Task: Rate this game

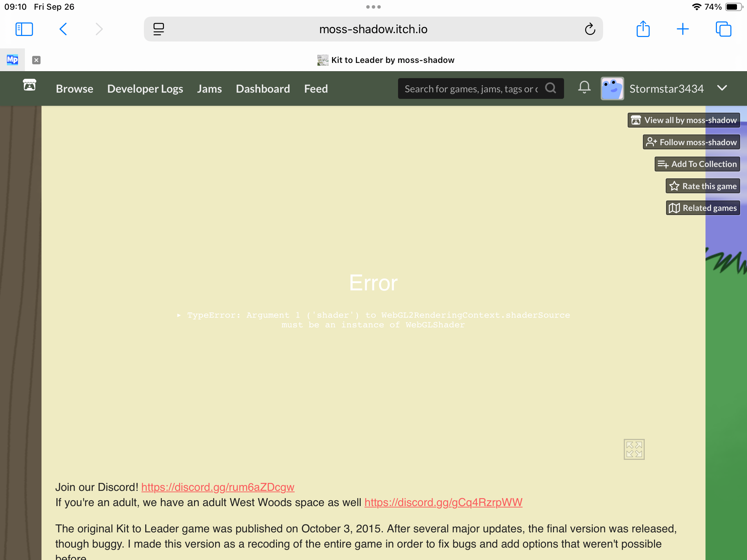Action: 703,186
